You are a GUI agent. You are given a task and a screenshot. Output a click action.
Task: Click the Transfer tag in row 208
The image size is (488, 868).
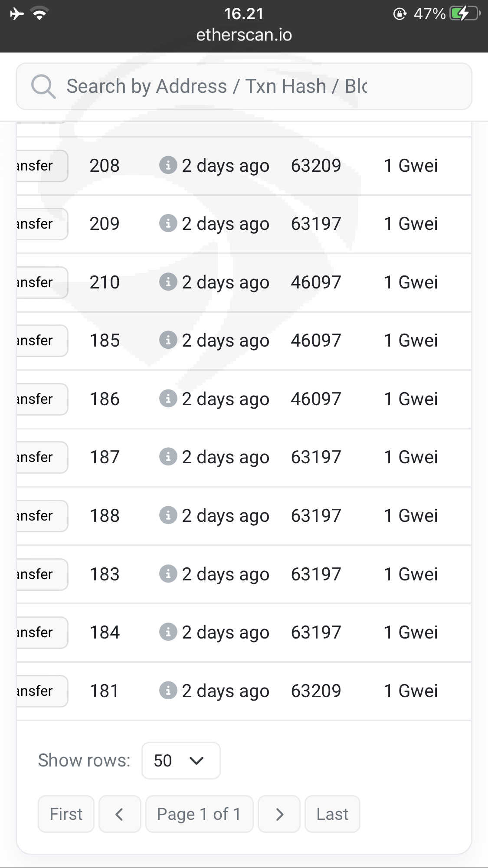pyautogui.click(x=41, y=166)
